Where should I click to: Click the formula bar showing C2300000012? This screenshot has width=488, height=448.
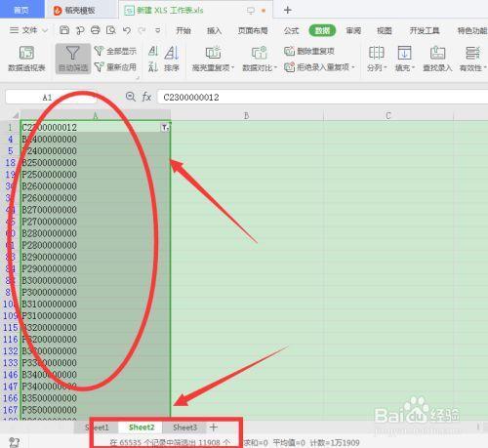[x=323, y=98]
